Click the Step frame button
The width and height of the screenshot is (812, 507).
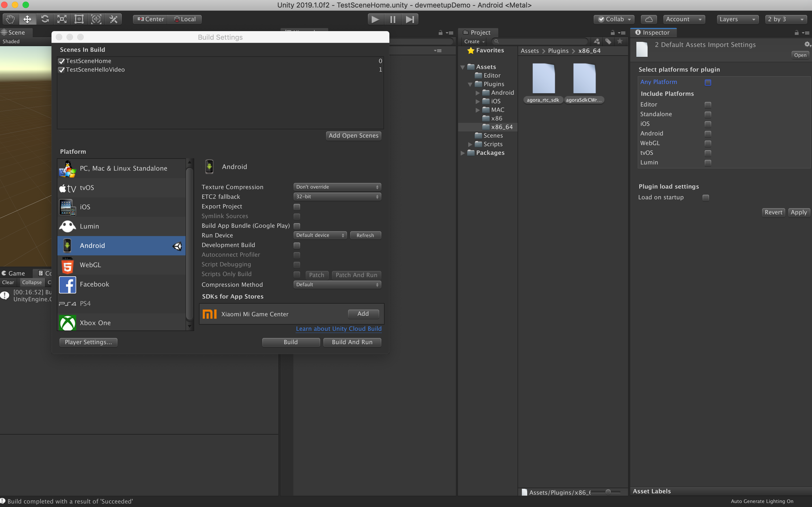click(409, 19)
